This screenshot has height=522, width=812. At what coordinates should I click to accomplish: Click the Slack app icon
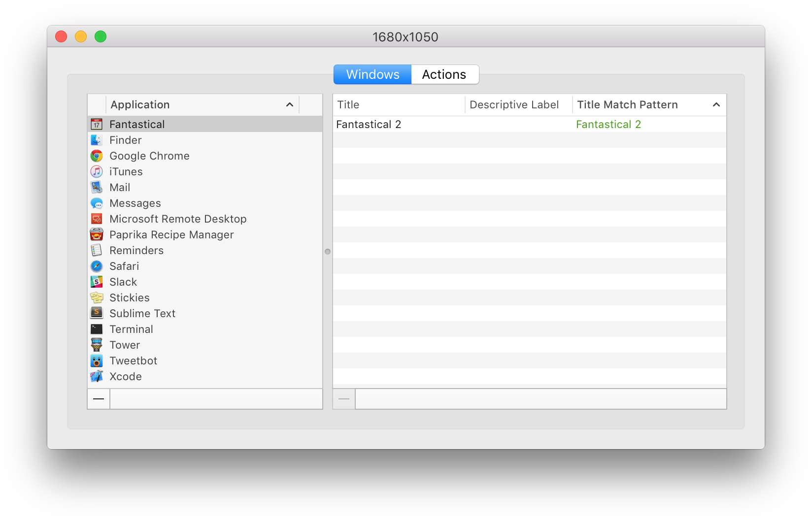click(97, 282)
